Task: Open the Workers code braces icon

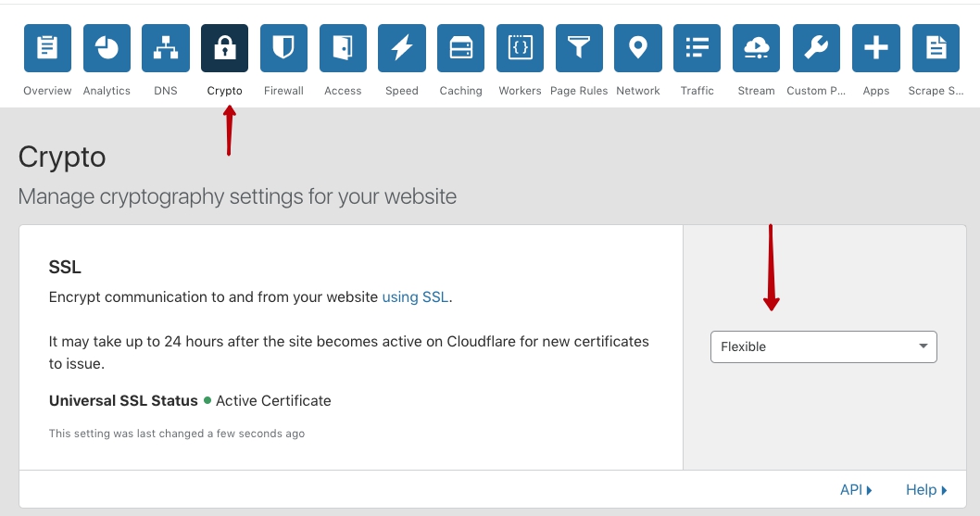Action: [520, 48]
